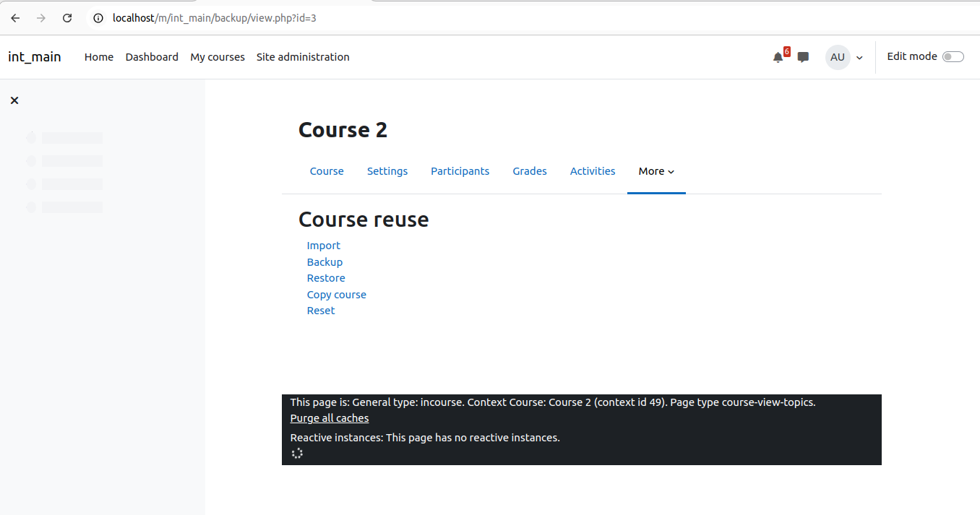The image size is (980, 515).
Task: Go to the Home menu item
Action: [99, 57]
